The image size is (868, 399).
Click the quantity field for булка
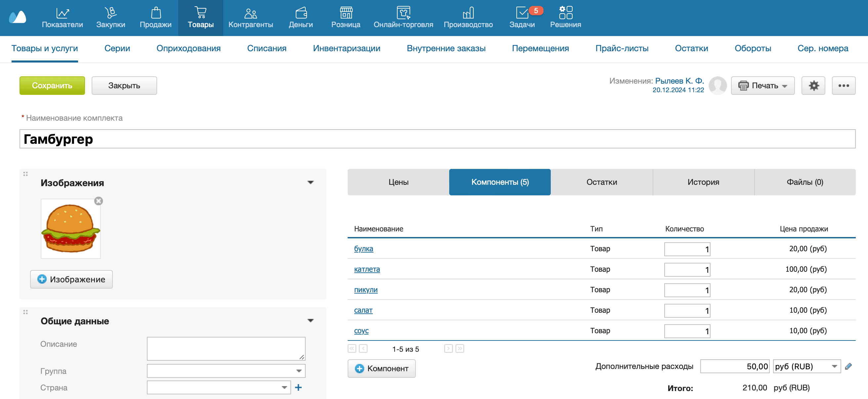point(687,249)
